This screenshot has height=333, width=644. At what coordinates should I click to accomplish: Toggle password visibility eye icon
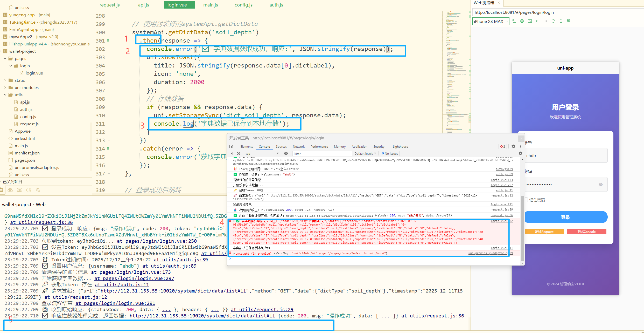600,185
